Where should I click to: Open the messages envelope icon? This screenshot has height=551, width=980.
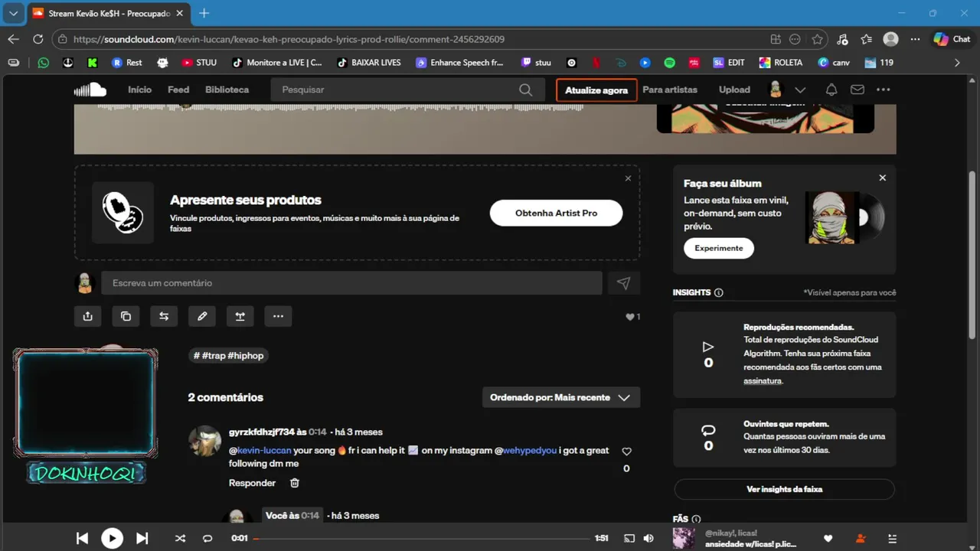pyautogui.click(x=857, y=90)
